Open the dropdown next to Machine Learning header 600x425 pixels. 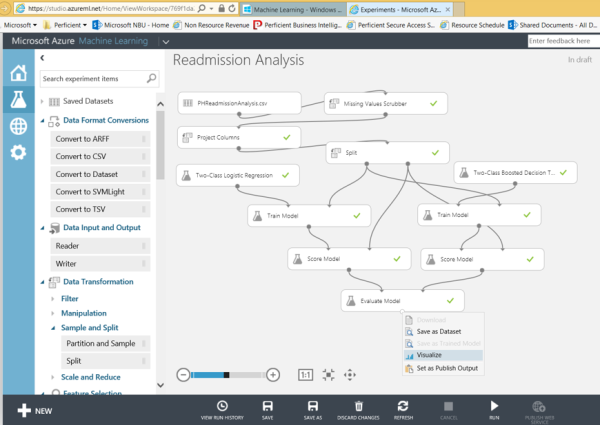coord(166,41)
